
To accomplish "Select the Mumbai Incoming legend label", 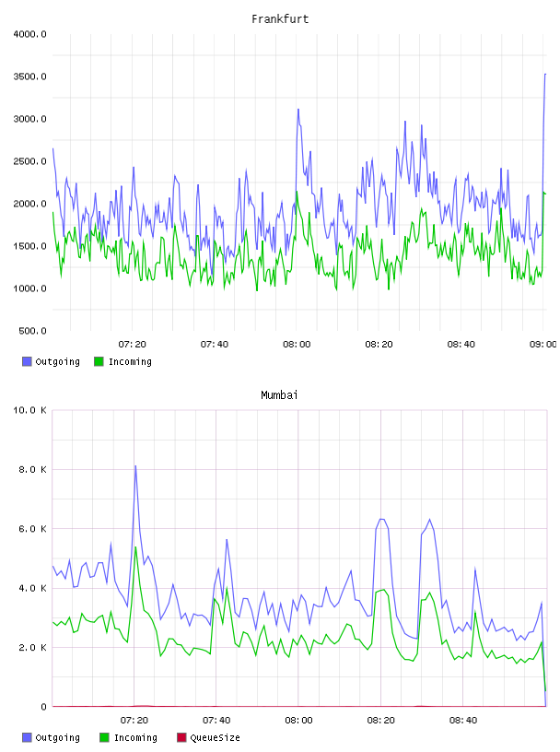I will tap(135, 737).
